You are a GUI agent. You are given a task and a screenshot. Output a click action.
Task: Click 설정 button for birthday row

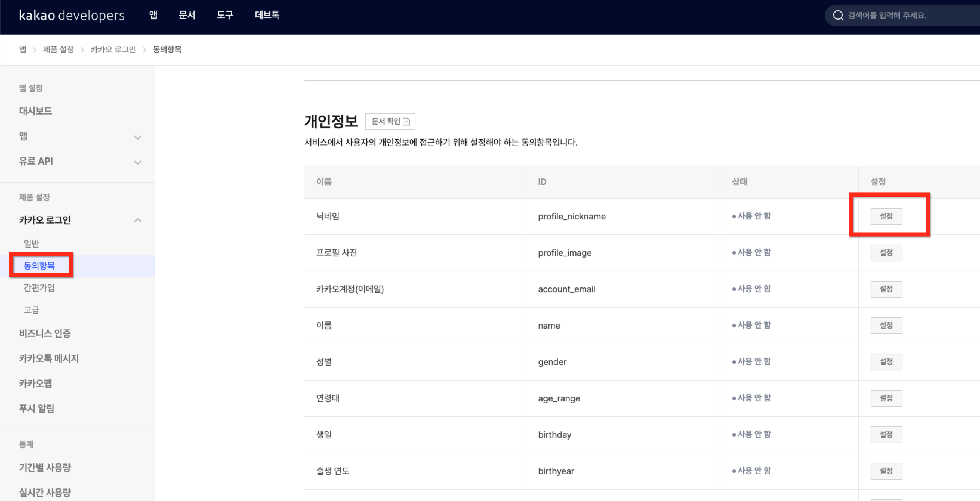tap(886, 434)
